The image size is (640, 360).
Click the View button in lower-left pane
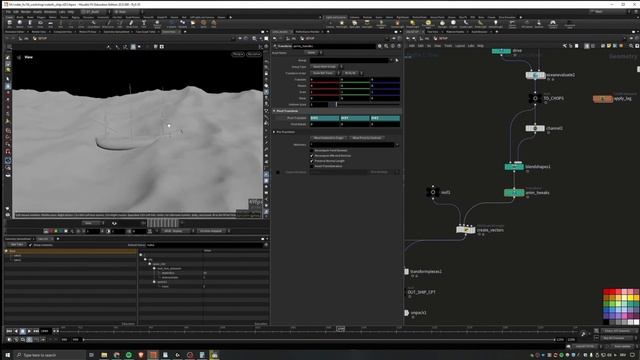17,245
